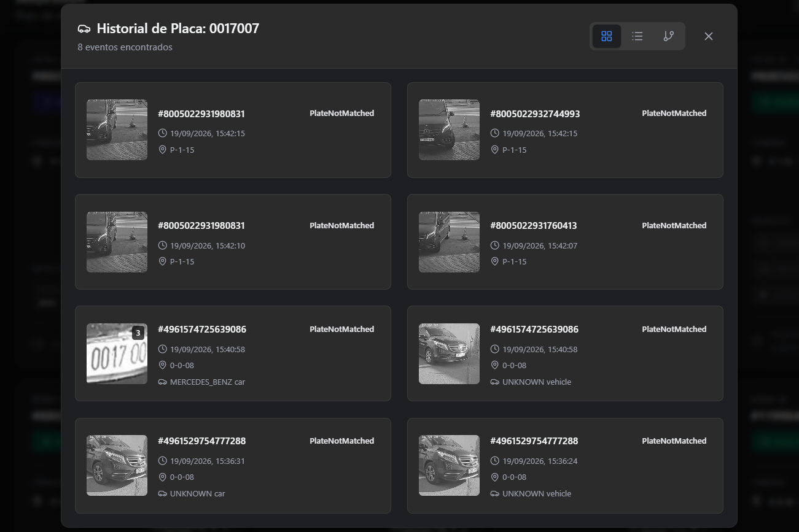Click PlateNotMatched status on card #8005022932744993

tap(674, 113)
